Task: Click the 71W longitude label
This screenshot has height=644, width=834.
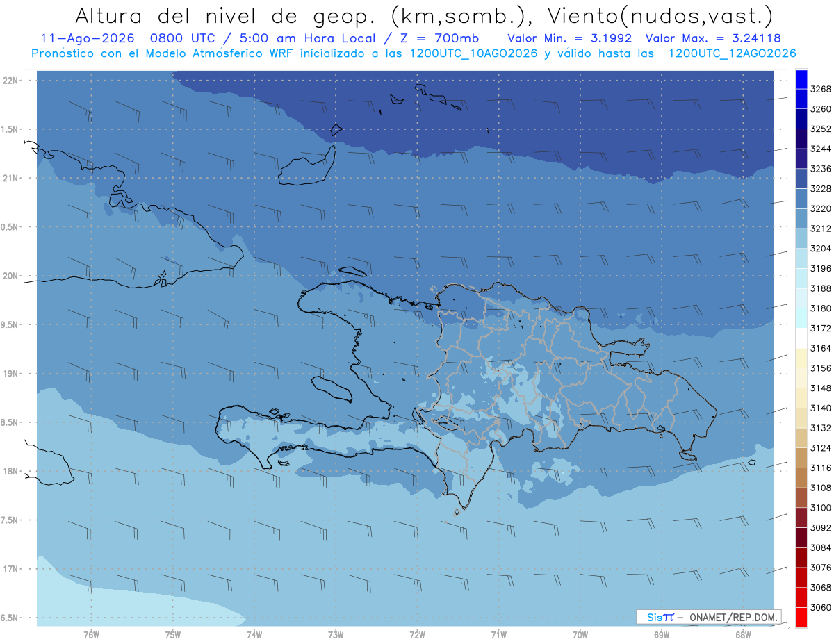Action: click(498, 634)
